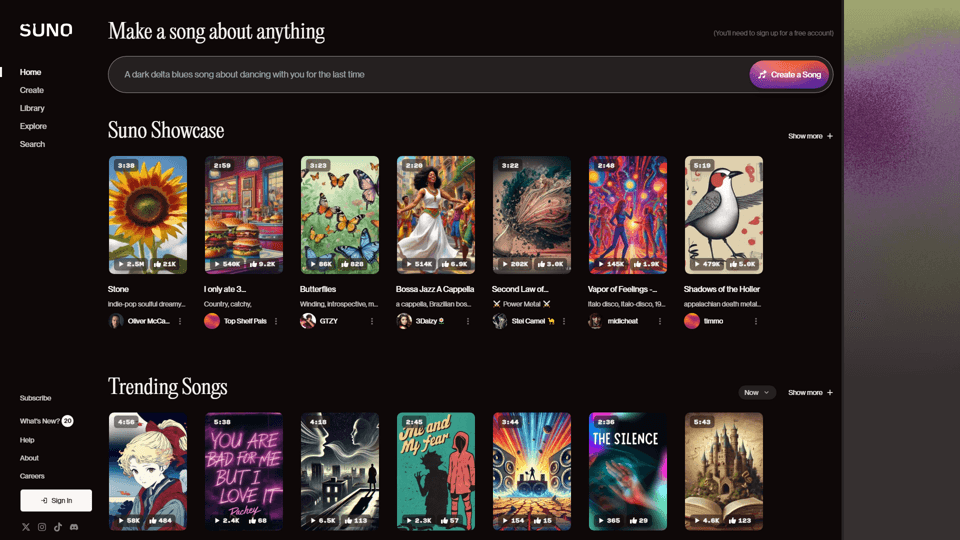The width and height of the screenshot is (960, 540).
Task: Open Search in the sidebar
Action: (32, 144)
